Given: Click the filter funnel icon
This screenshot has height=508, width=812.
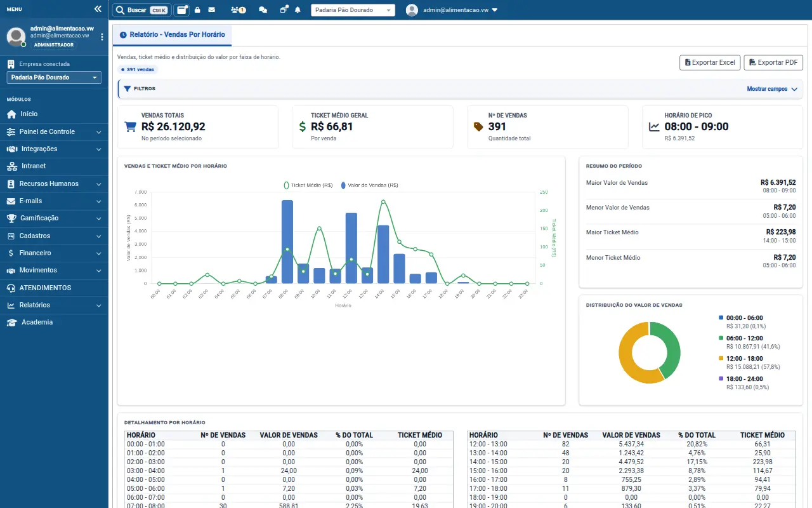Looking at the screenshot, I should pyautogui.click(x=128, y=89).
